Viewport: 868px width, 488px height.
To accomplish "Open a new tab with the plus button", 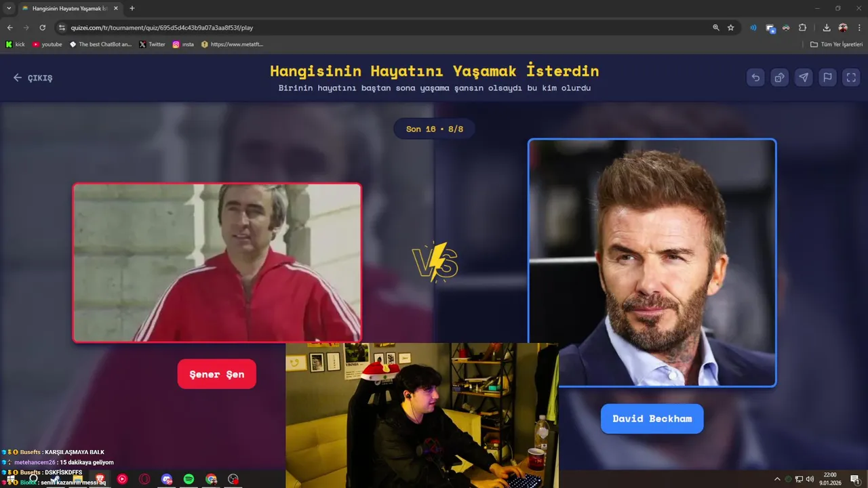I will coord(132,8).
